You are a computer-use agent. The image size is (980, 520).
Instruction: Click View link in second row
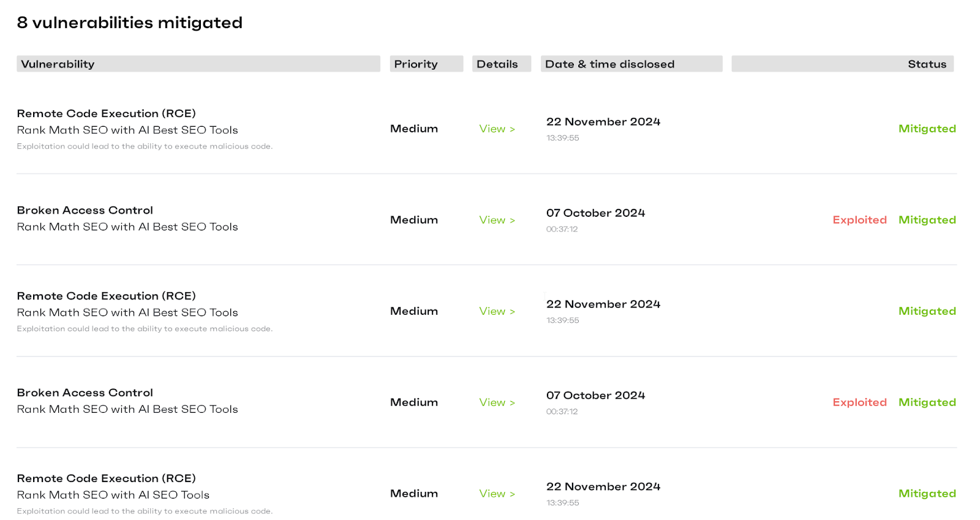(x=497, y=220)
